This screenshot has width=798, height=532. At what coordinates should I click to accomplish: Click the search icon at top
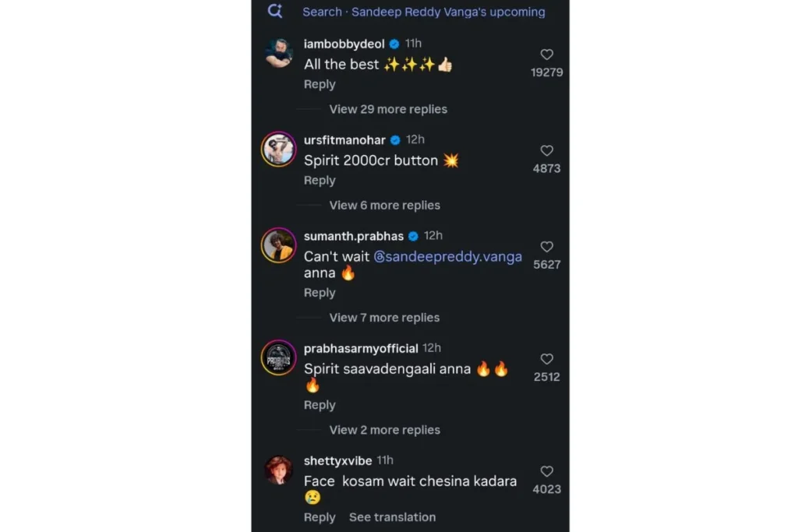(274, 11)
